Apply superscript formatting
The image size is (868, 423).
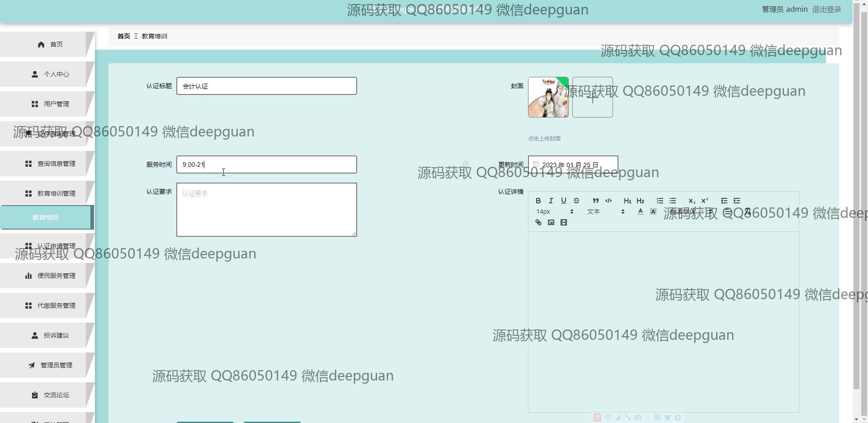[x=704, y=201]
